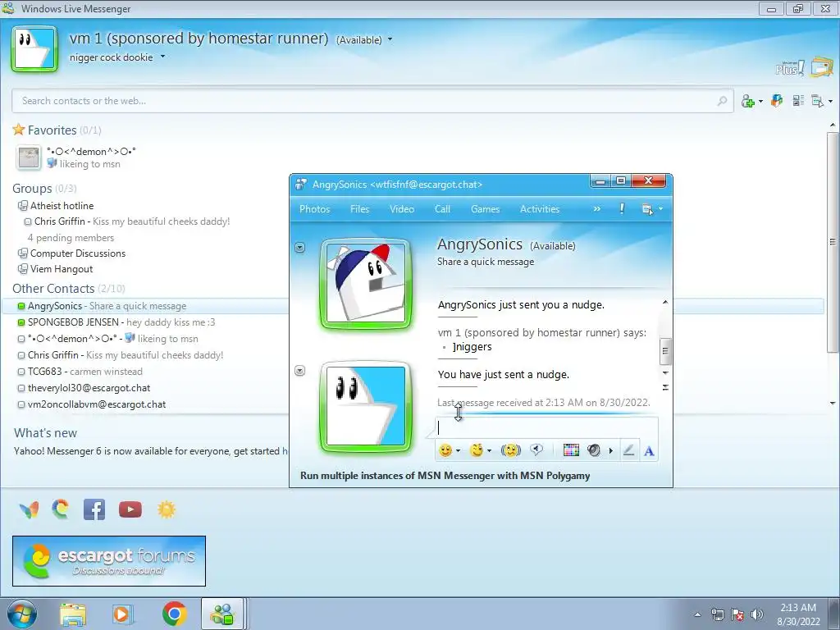Expand more Messenger Plus buttons arrow

click(610, 450)
